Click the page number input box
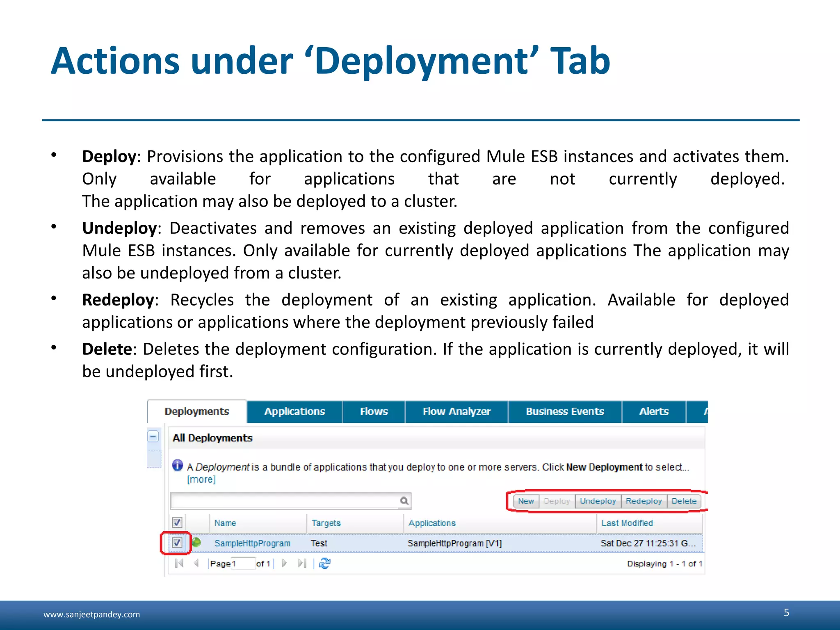Viewport: 840px width, 630px height. 243,563
